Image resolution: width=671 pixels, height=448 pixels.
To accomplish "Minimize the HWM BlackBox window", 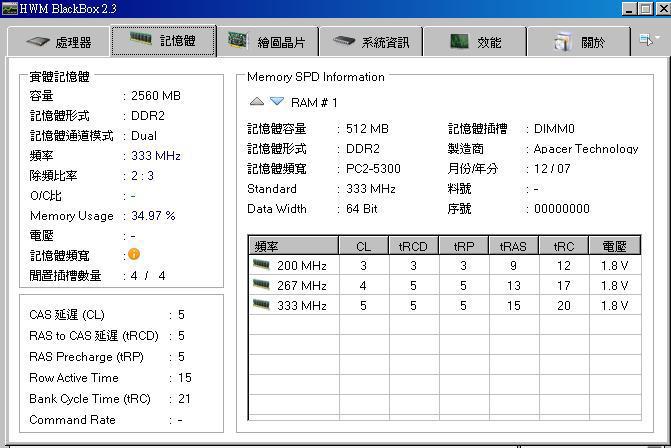I will (x=629, y=9).
